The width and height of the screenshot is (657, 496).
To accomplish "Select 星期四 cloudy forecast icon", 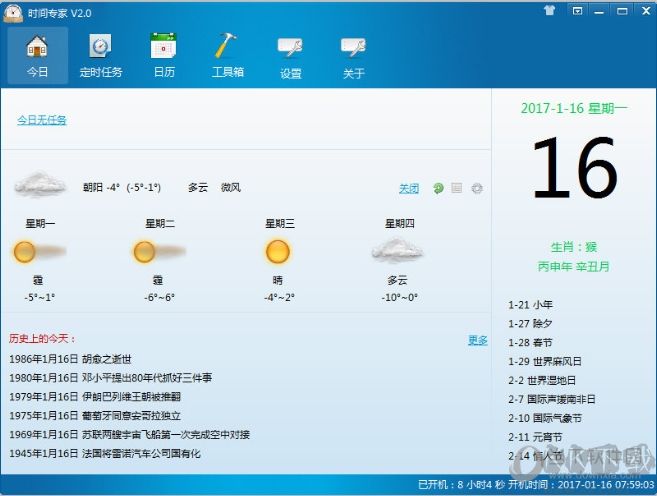I will [398, 252].
